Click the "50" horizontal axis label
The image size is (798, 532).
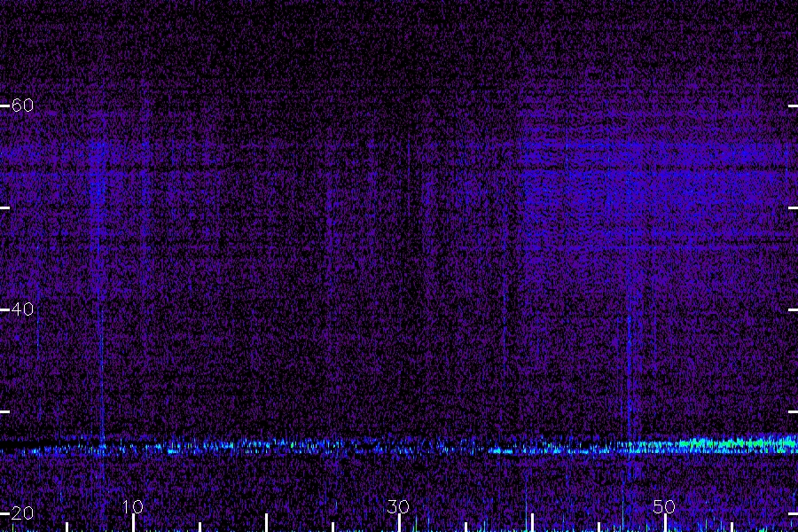tap(664, 506)
